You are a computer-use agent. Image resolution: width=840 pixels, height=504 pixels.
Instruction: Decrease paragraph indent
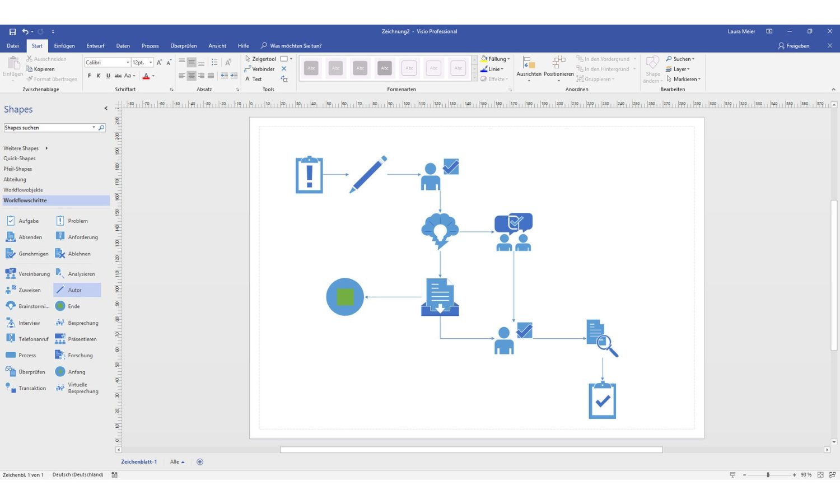[x=224, y=76]
